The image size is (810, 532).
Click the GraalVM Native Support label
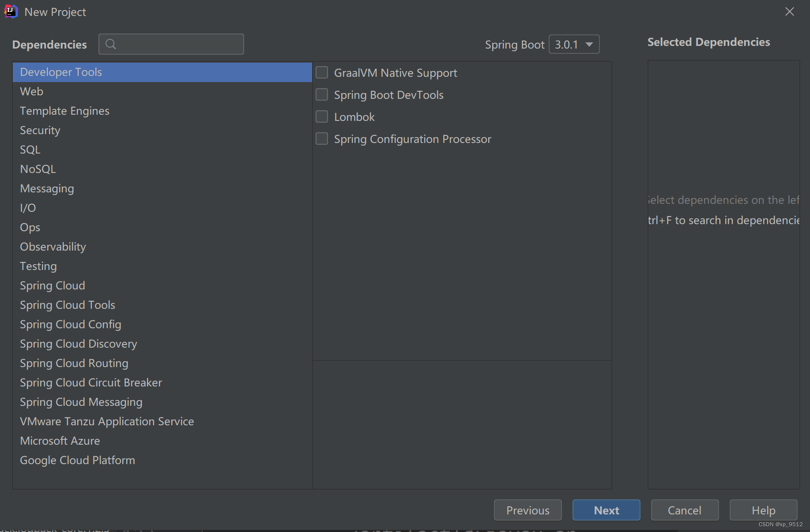[396, 73]
